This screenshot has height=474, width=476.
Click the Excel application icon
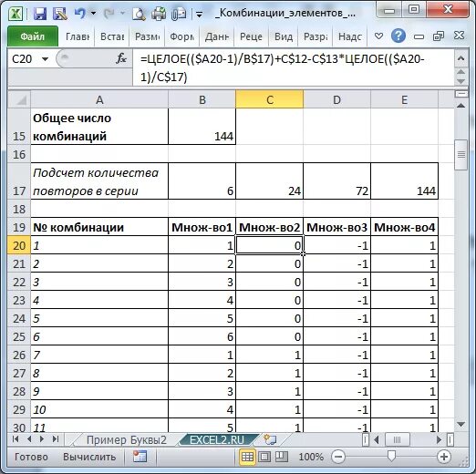point(16,14)
